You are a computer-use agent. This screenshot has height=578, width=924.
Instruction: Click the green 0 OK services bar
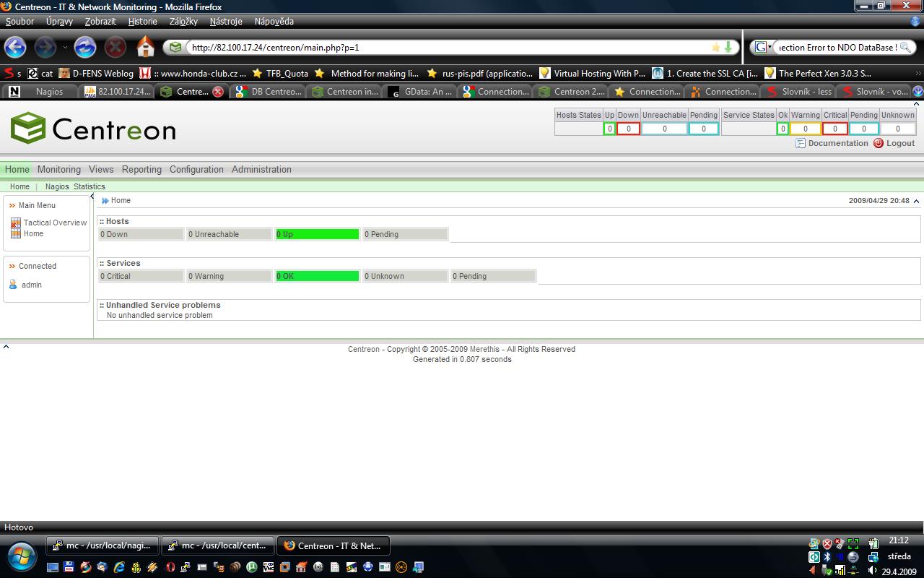point(317,276)
